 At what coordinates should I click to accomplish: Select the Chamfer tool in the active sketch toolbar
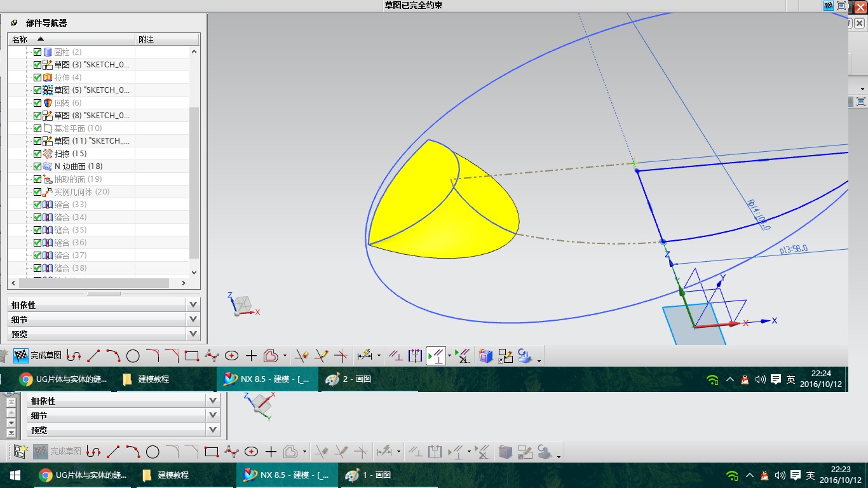(172, 355)
